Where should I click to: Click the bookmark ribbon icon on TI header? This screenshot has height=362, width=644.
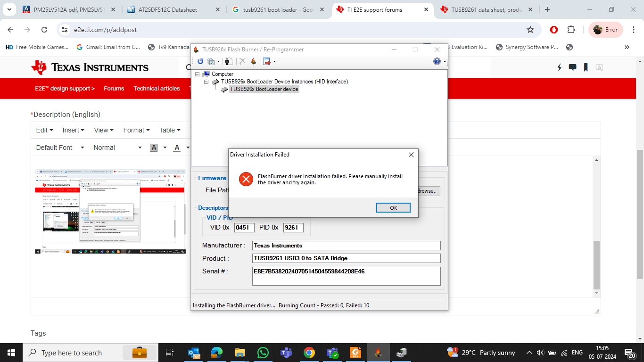[586, 67]
